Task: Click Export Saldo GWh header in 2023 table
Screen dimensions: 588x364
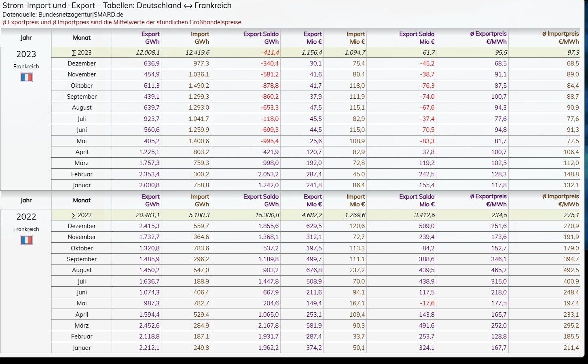Action: click(x=260, y=38)
